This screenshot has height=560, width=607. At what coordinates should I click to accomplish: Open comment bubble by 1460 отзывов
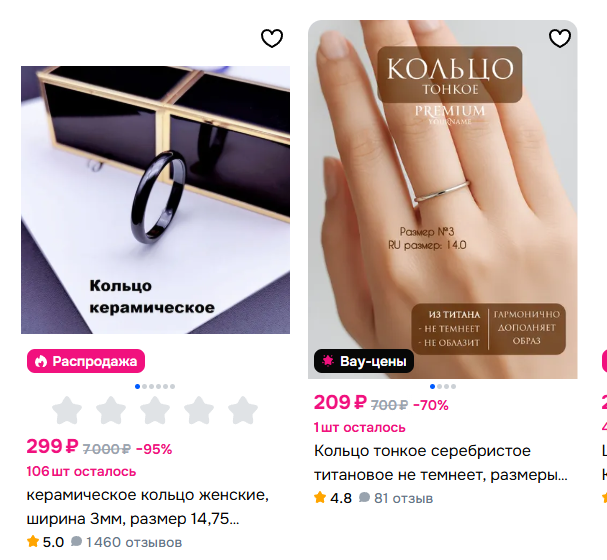point(77,541)
